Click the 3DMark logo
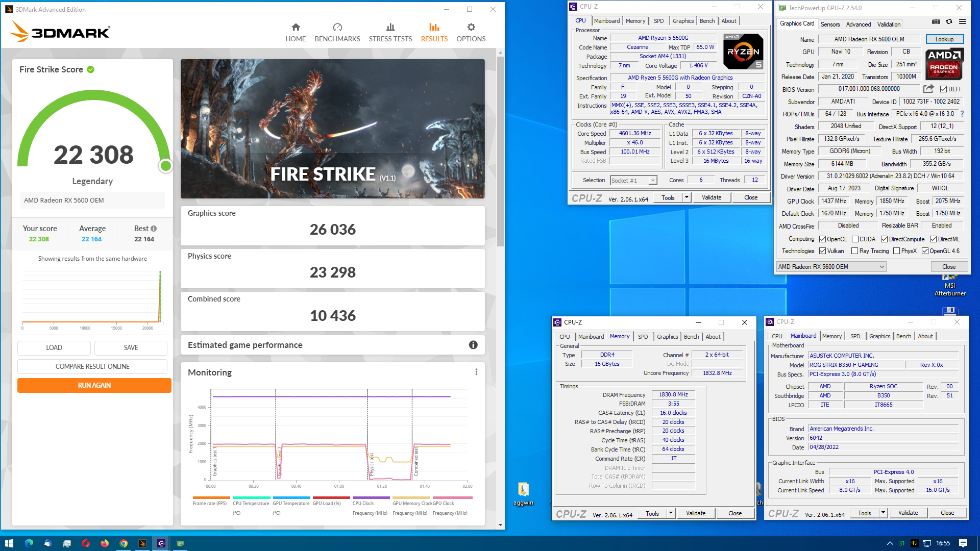The height and width of the screenshot is (551, 980). pos(60,32)
